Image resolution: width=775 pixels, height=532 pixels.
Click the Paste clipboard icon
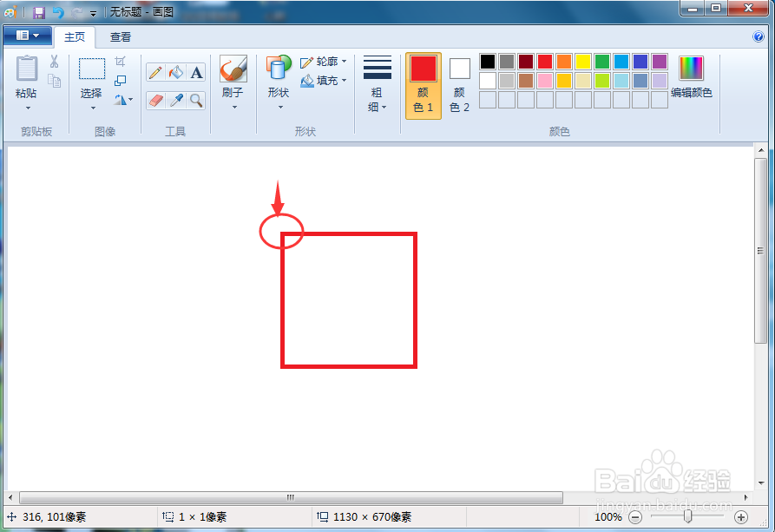click(x=27, y=69)
